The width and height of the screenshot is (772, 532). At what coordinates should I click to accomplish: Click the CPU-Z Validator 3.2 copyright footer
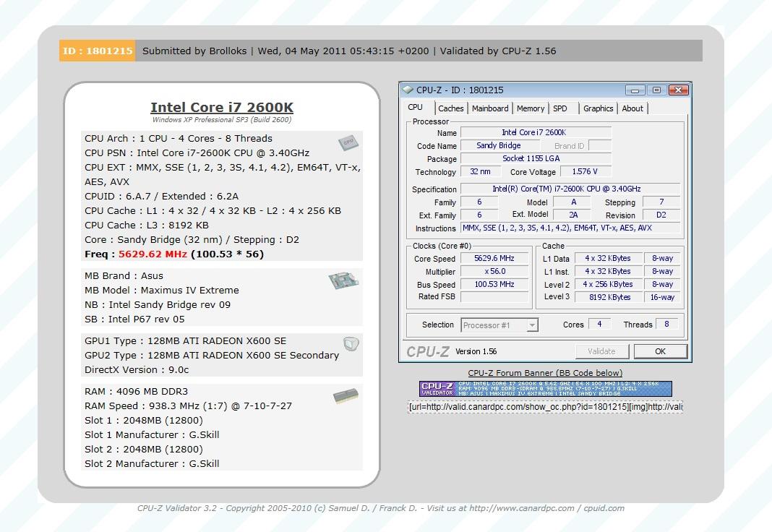tap(381, 508)
